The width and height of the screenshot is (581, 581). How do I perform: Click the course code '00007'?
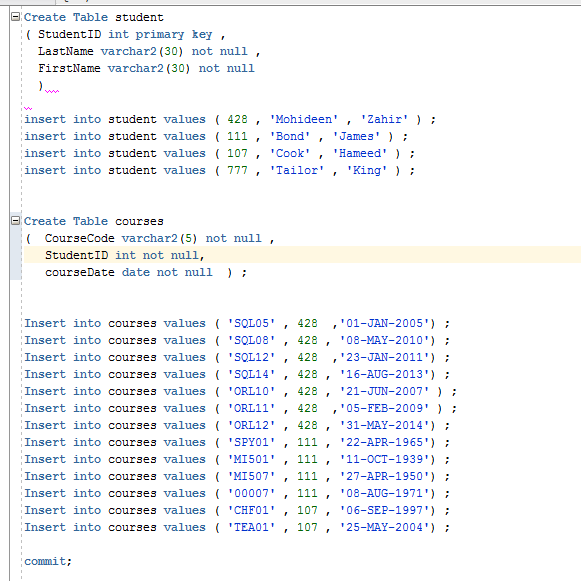251,494
